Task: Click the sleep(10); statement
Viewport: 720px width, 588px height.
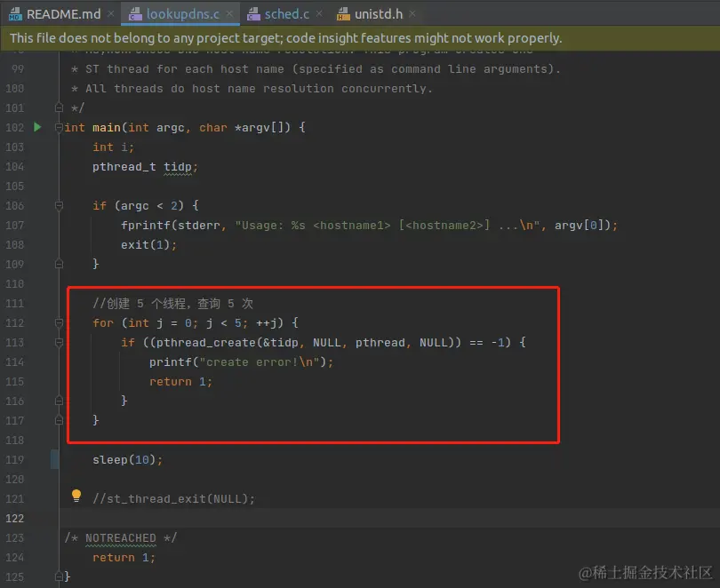Action: click(x=128, y=459)
